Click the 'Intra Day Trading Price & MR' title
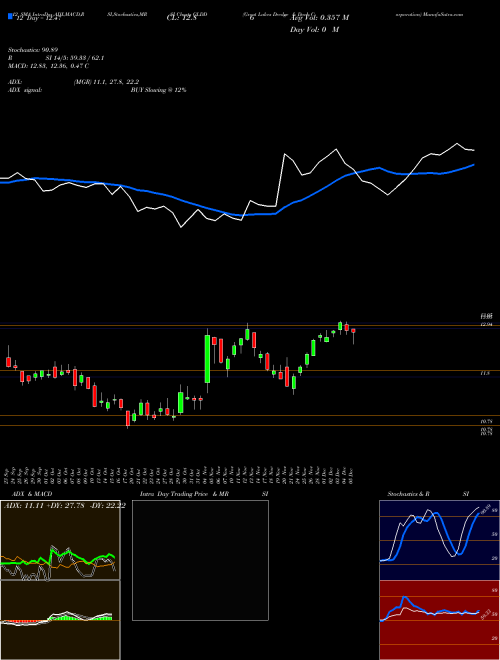 click(x=184, y=494)
